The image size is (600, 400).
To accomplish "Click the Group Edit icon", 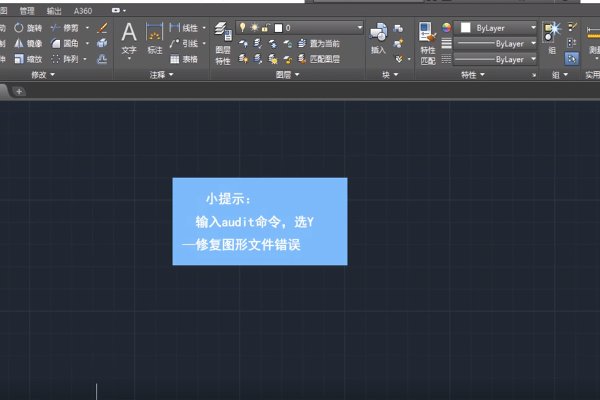I will [x=572, y=43].
